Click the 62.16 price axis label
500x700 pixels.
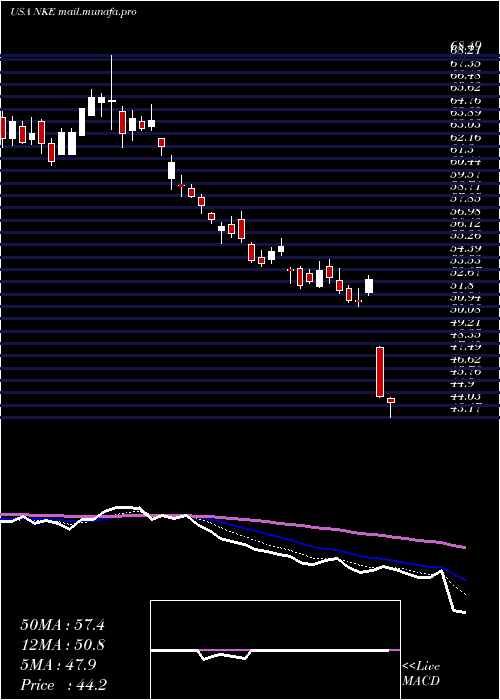tap(466, 138)
